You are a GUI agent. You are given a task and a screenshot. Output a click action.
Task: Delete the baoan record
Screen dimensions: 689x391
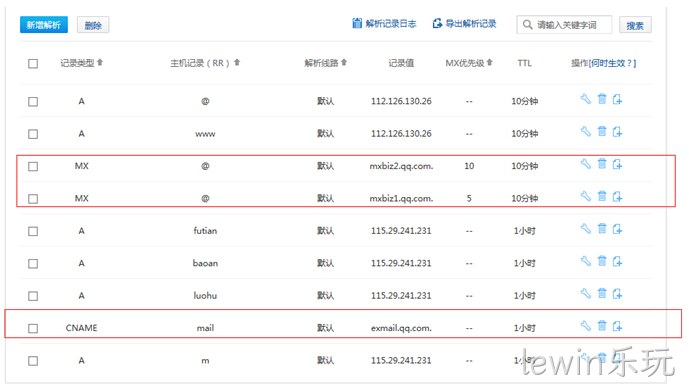tap(602, 261)
